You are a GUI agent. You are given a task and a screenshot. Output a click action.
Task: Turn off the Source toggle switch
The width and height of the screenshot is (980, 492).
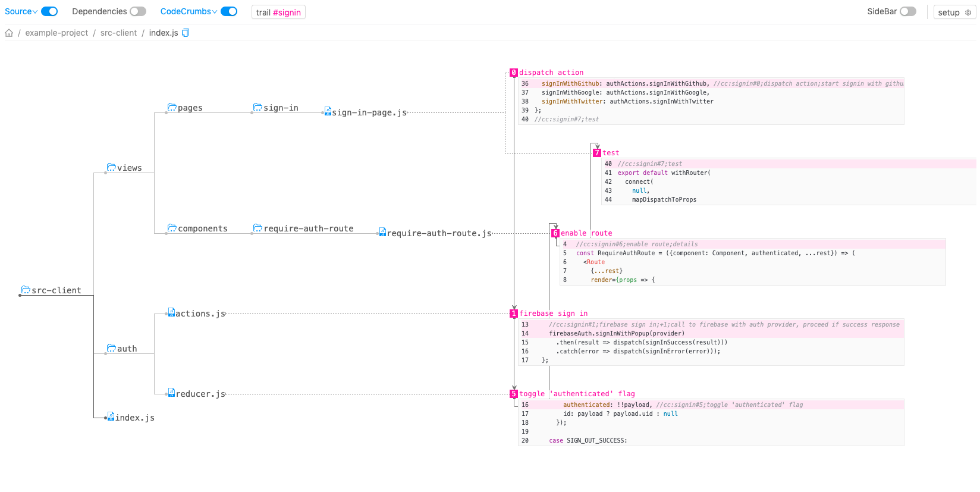coord(49,11)
